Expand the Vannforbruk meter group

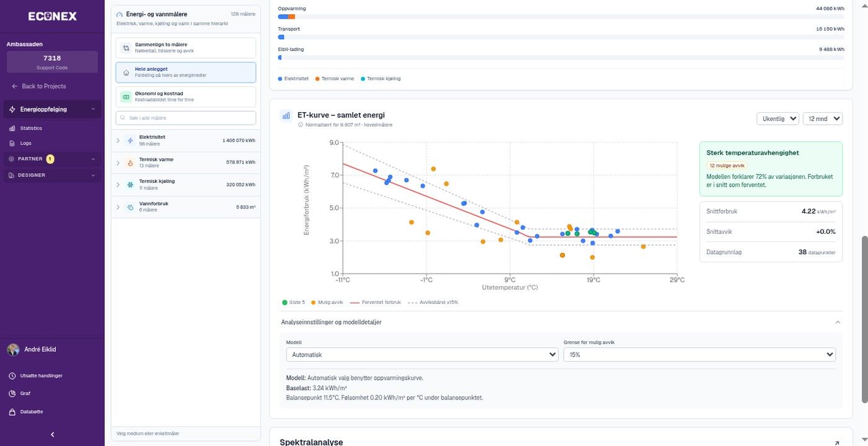click(118, 207)
